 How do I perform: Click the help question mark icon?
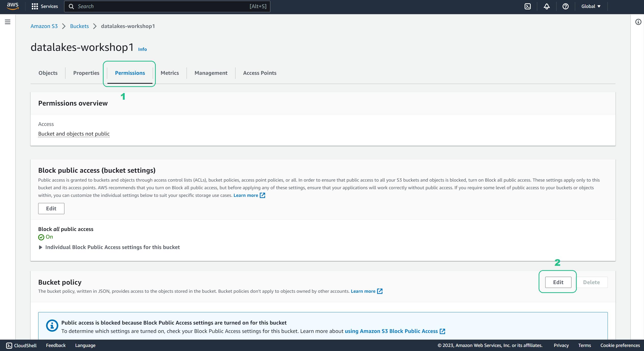pos(565,6)
